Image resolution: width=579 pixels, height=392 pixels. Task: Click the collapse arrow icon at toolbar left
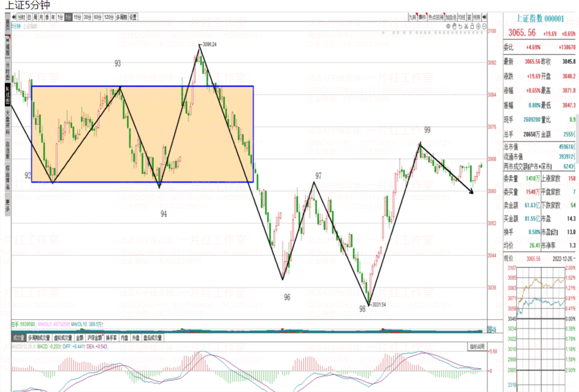tap(14, 17)
